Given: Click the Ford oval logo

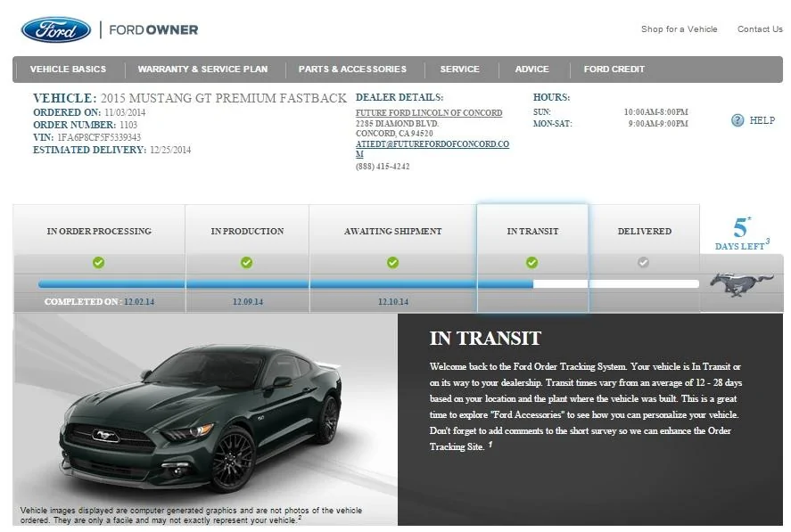Looking at the screenshot, I should point(56,29).
